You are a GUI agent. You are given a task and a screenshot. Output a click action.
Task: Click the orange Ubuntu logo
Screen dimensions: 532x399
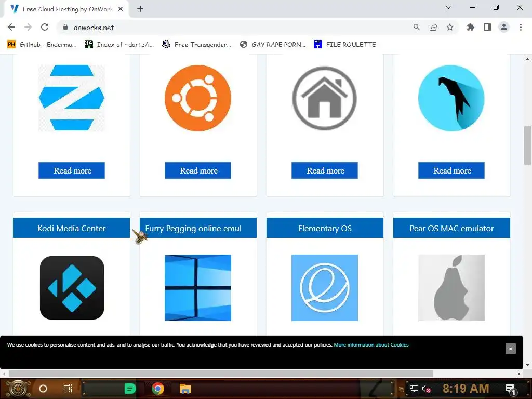pyautogui.click(x=198, y=98)
